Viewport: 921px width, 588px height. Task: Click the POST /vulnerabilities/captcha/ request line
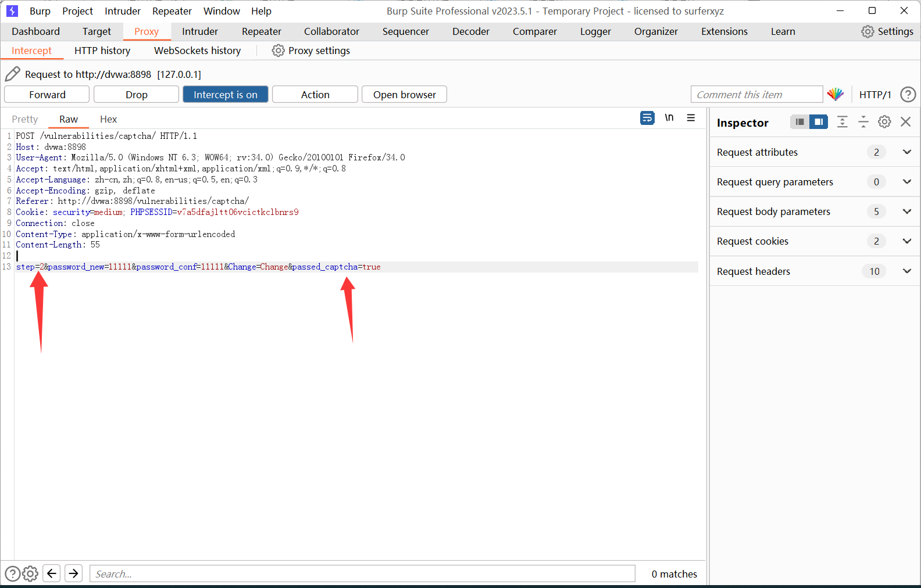point(106,136)
